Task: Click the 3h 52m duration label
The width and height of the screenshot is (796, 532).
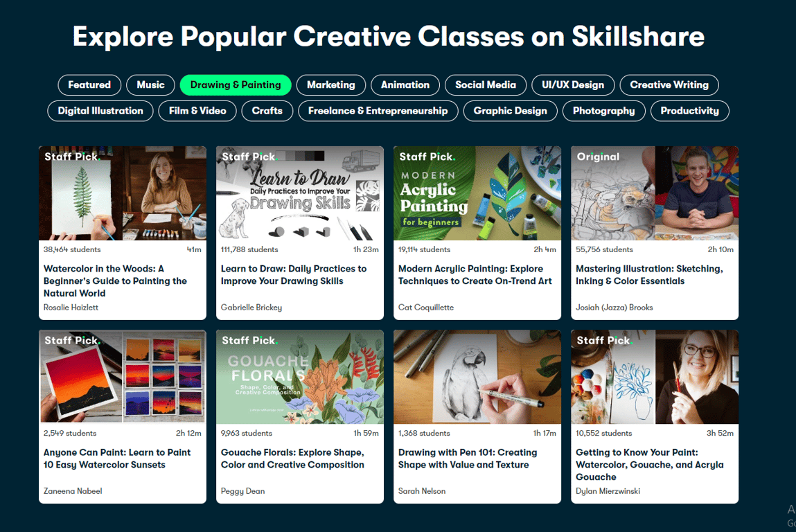Action: [720, 433]
